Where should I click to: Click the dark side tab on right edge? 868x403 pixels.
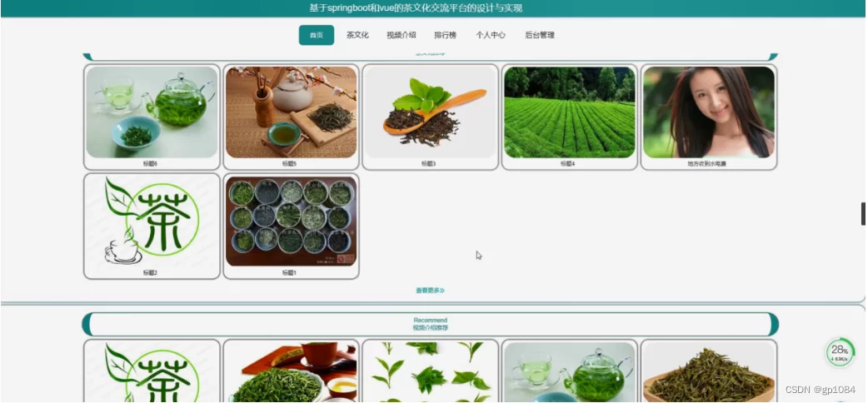863,213
